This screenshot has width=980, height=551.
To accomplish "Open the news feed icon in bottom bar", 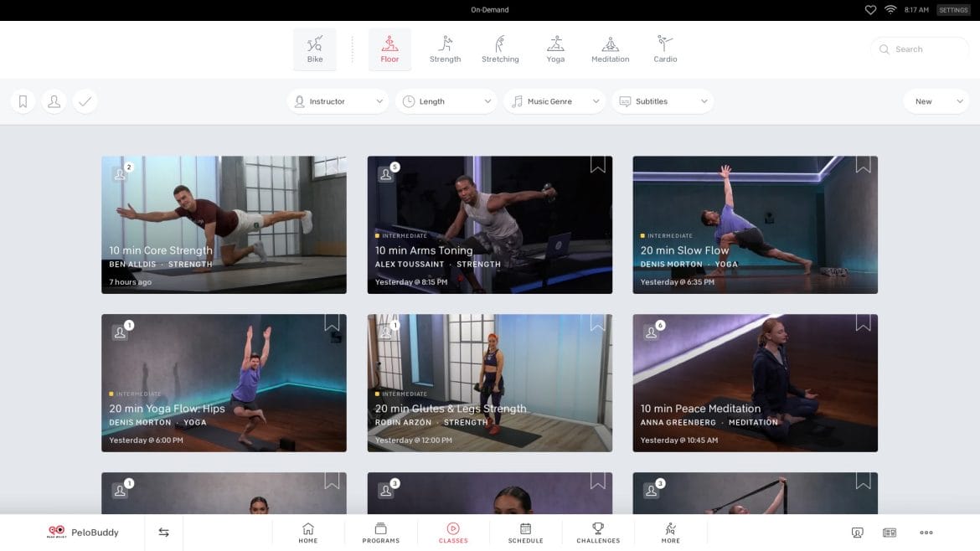I will [x=890, y=533].
